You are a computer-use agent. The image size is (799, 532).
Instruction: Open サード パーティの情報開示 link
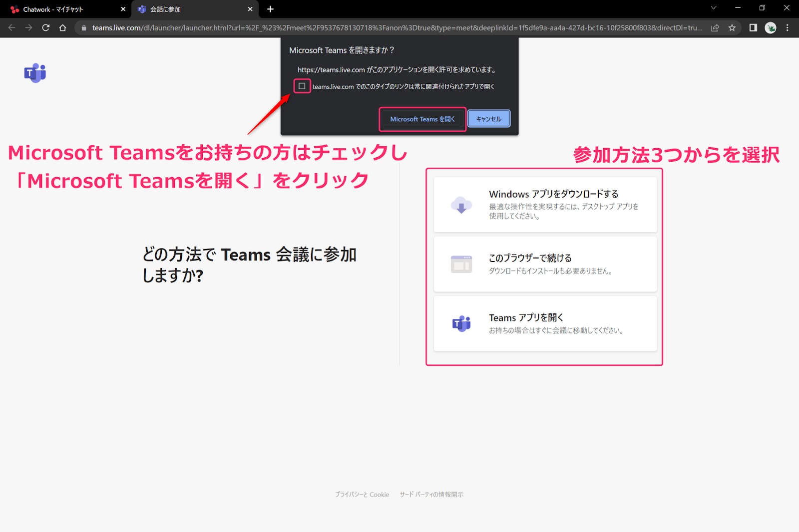(431, 495)
